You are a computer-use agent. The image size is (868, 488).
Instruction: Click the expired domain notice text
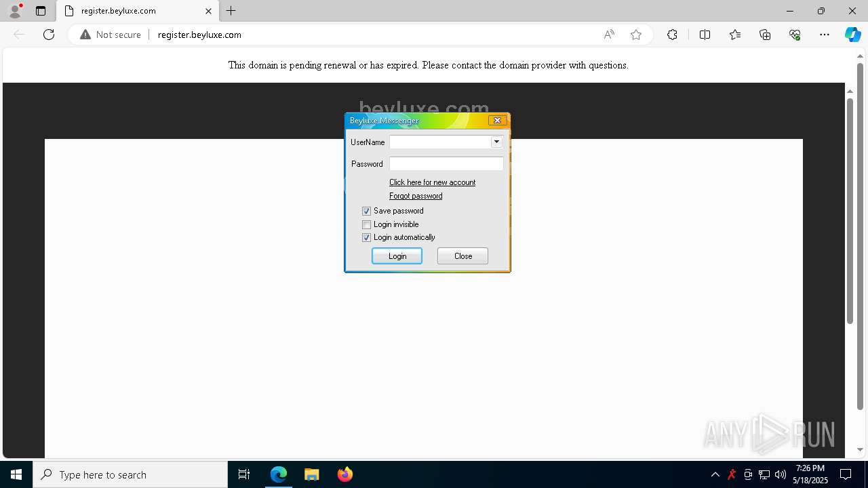pos(428,65)
